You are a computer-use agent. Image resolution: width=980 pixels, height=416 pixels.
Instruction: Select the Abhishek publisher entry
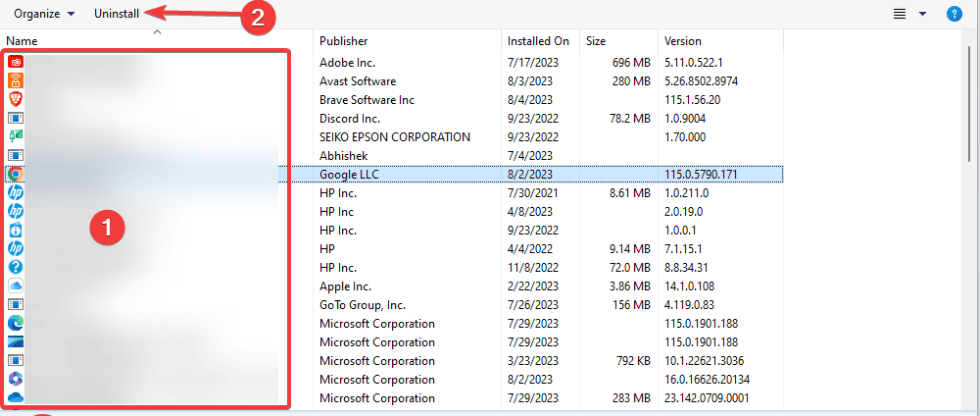pyautogui.click(x=342, y=155)
